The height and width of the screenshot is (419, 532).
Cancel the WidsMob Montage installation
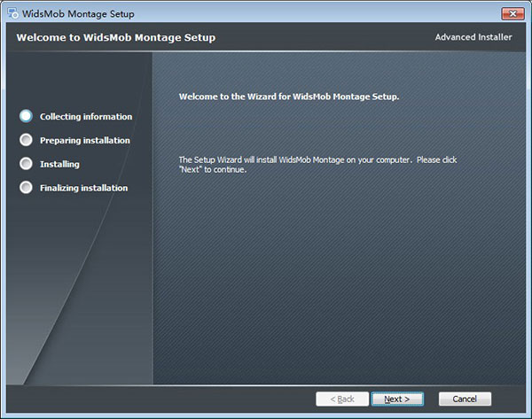[465, 399]
